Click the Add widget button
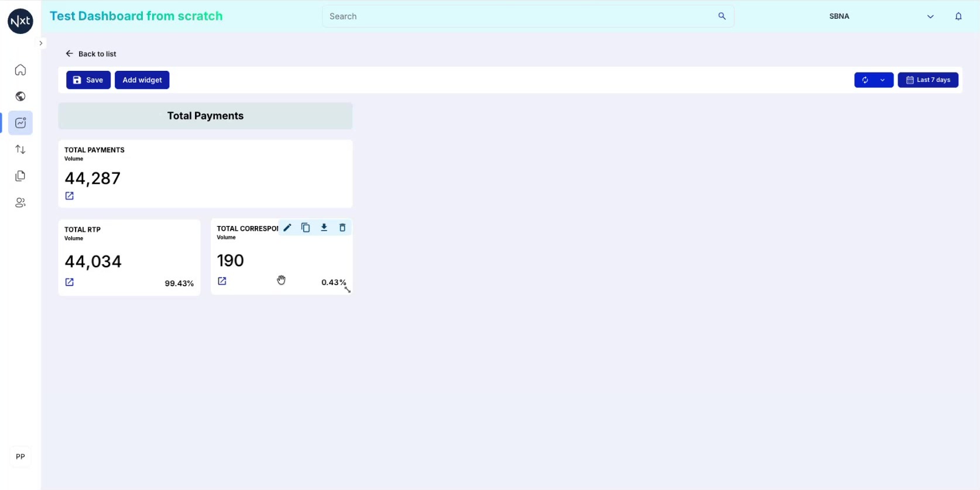 point(142,80)
